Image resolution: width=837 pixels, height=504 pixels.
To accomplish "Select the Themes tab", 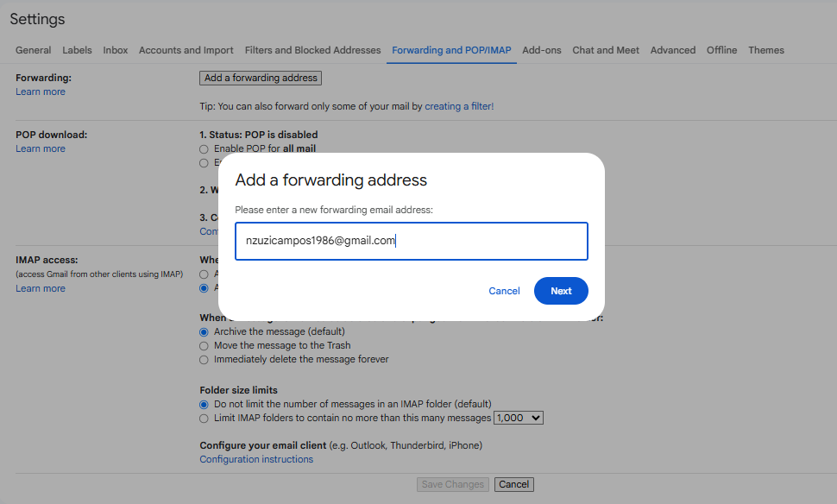I will [x=766, y=50].
